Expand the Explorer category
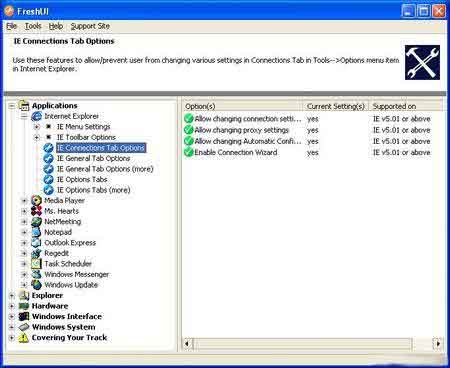Image resolution: width=450 pixels, height=368 pixels. tap(12, 296)
